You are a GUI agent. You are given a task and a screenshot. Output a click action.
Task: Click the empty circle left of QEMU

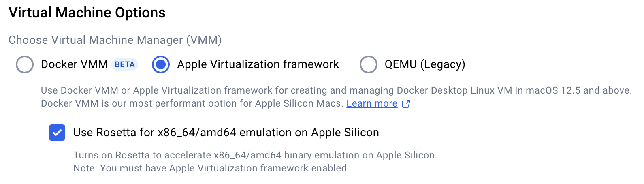[369, 64]
